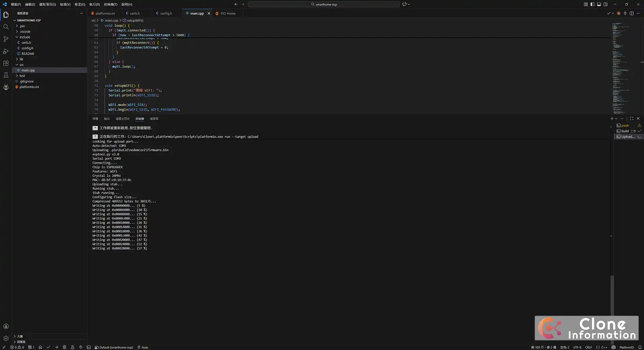This screenshot has height=350, width=644.
Task: Open Source Control in the Activity Bar
Action: pyautogui.click(x=6, y=39)
